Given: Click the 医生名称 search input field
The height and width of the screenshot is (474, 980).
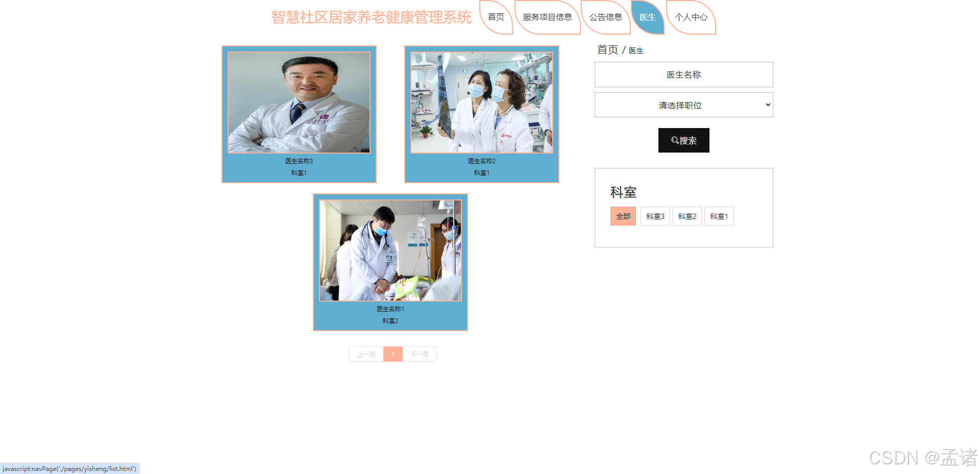Looking at the screenshot, I should tap(683, 74).
